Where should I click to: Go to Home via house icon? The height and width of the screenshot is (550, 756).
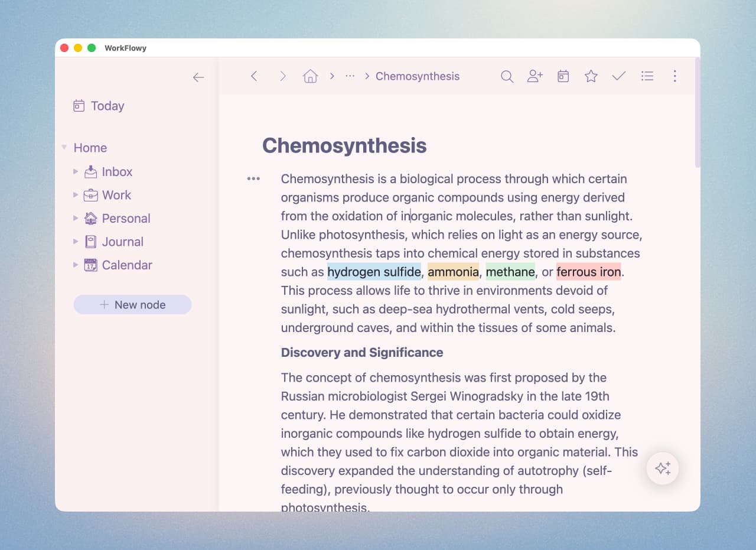click(310, 76)
